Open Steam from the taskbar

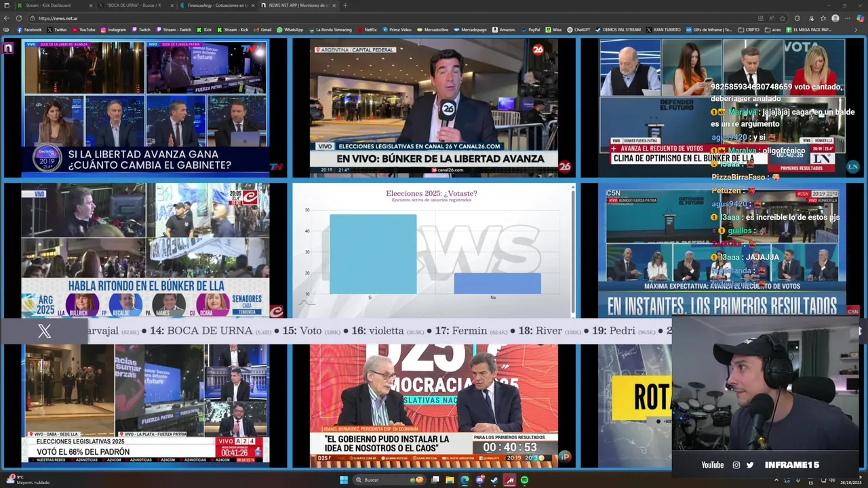pyautogui.click(x=495, y=480)
